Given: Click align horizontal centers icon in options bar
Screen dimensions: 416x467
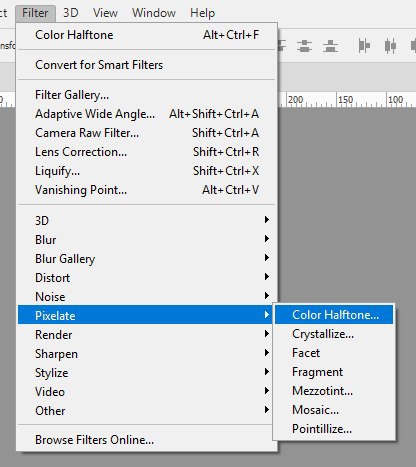Looking at the screenshot, I should click(390, 46).
